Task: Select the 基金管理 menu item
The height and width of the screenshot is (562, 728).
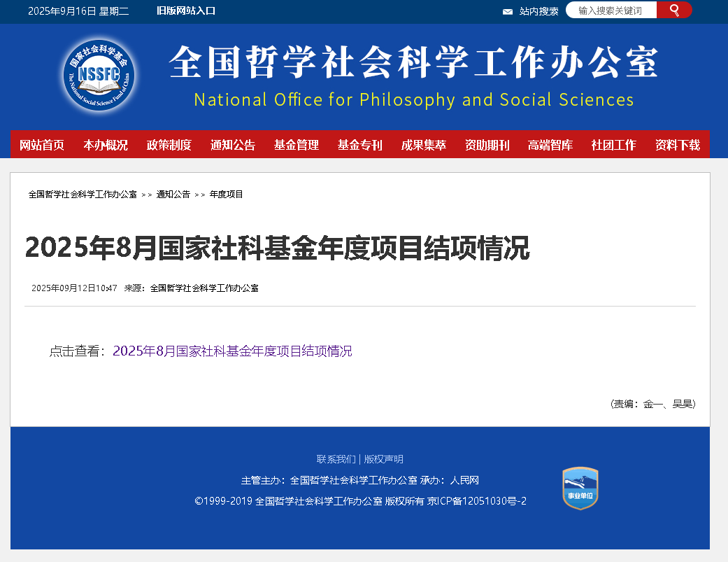Action: [297, 145]
